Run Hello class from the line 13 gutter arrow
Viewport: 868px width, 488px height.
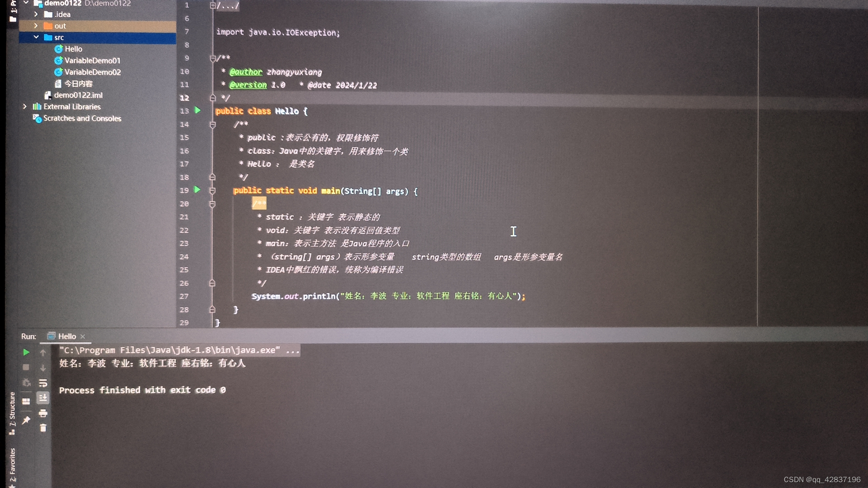click(198, 110)
